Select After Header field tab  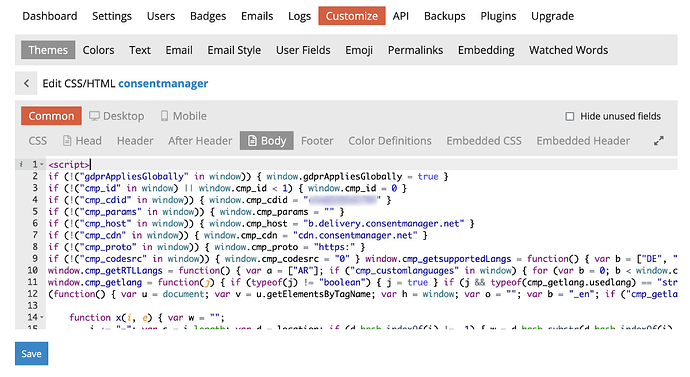click(200, 141)
